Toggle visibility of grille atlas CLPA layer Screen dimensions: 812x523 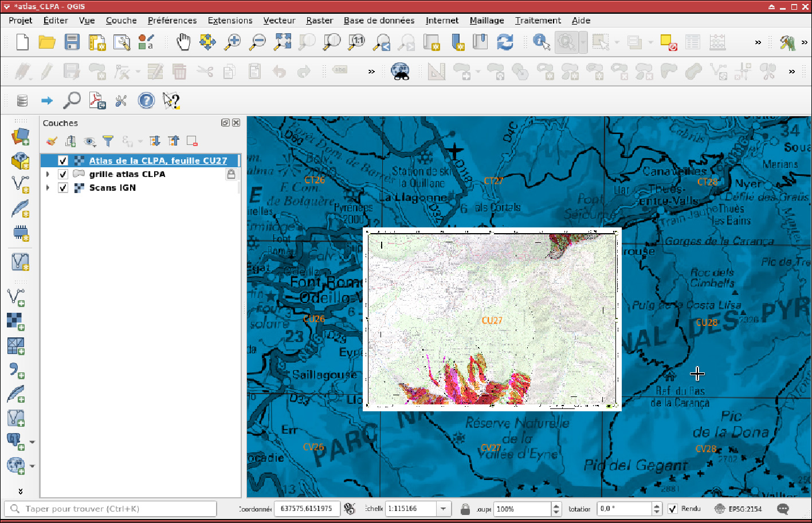[x=63, y=174]
